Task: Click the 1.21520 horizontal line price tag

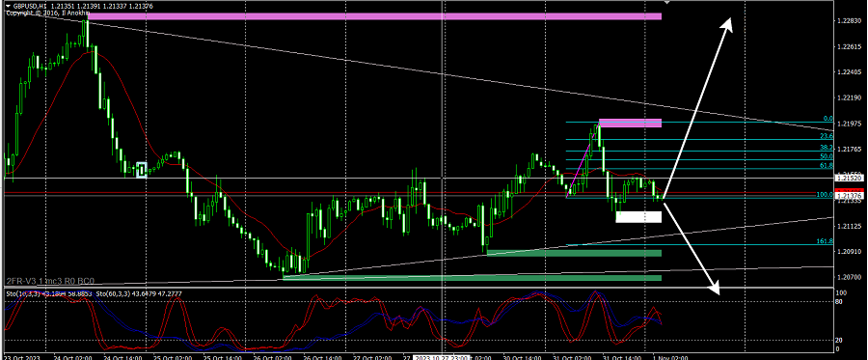Action: pos(849,179)
